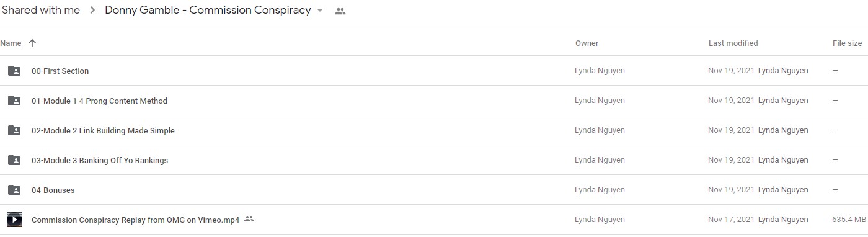Click the 00-First Section folder icon
Viewport: 868px width, 237px height.
point(14,71)
